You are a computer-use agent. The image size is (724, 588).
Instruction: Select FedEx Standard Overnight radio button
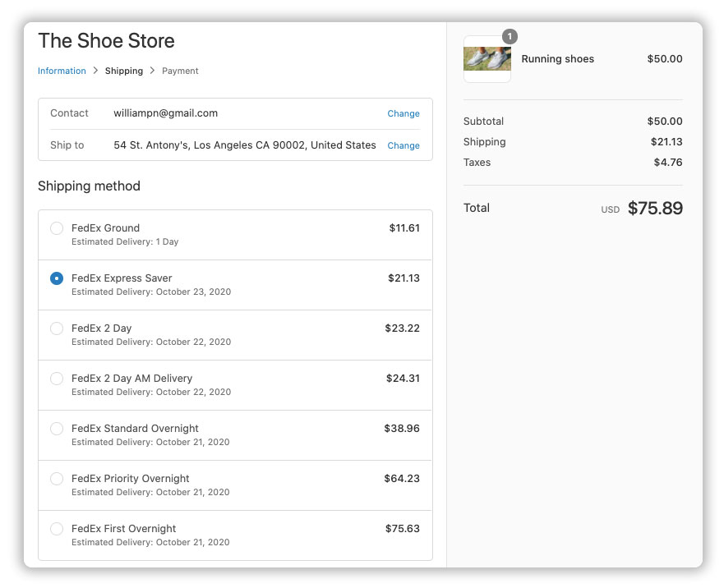coord(57,429)
